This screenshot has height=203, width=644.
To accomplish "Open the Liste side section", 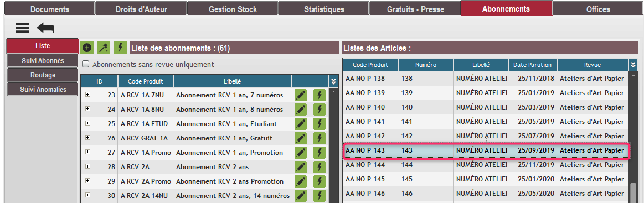I will tap(42, 45).
